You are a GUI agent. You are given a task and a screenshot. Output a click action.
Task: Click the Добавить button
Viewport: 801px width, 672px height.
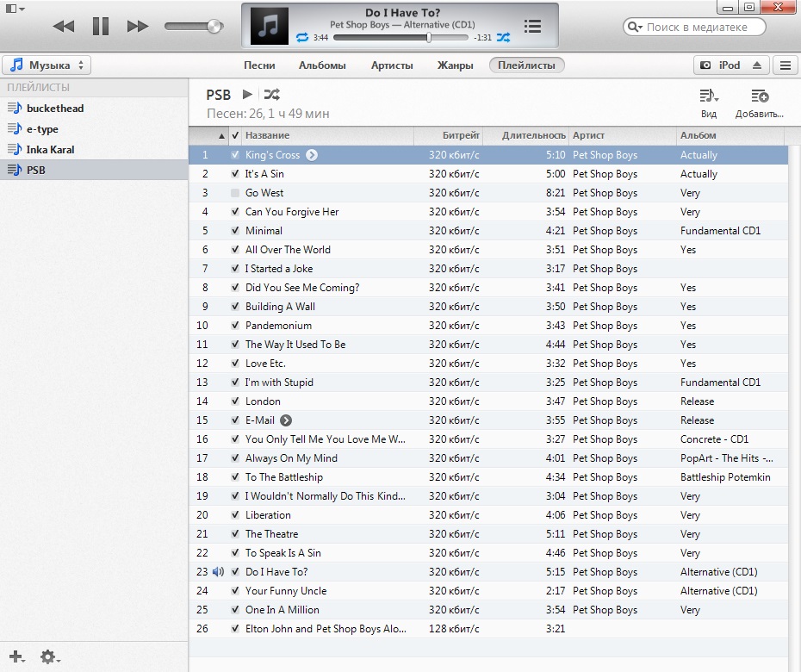(x=759, y=103)
